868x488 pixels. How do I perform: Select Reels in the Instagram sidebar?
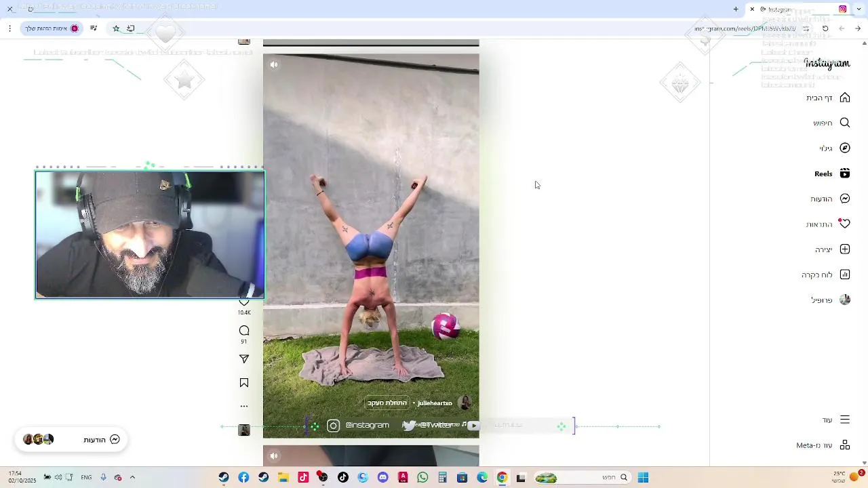tap(832, 174)
